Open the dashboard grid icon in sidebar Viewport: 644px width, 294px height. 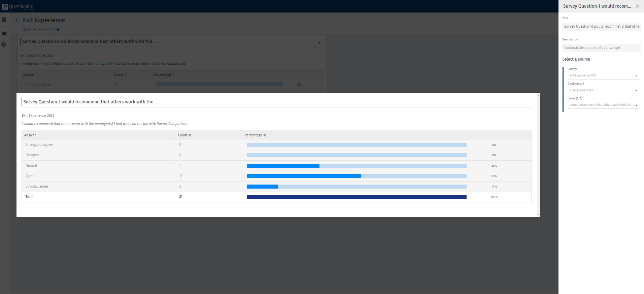click(x=4, y=20)
